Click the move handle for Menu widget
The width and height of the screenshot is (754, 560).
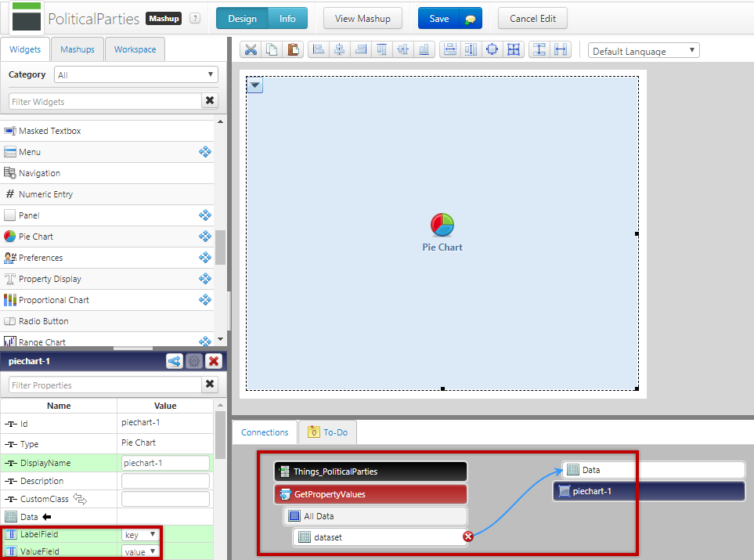(x=205, y=152)
